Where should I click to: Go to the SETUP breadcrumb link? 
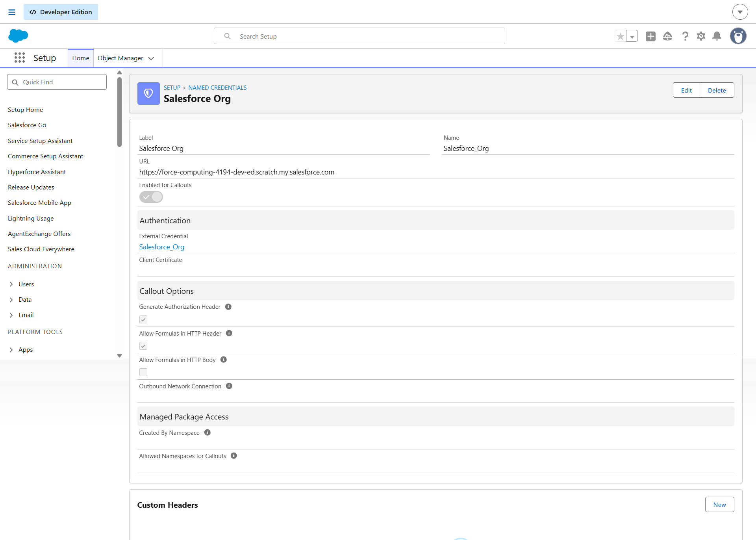point(172,87)
